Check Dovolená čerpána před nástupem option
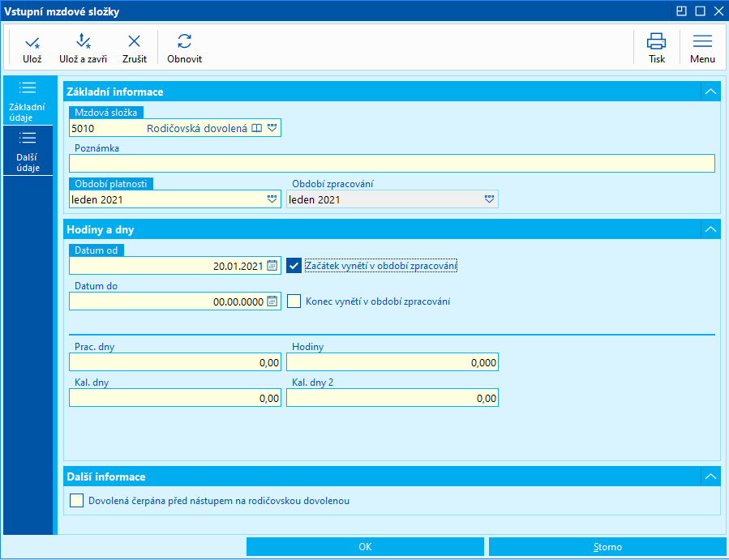Screen dimensions: 729x560 [77, 501]
